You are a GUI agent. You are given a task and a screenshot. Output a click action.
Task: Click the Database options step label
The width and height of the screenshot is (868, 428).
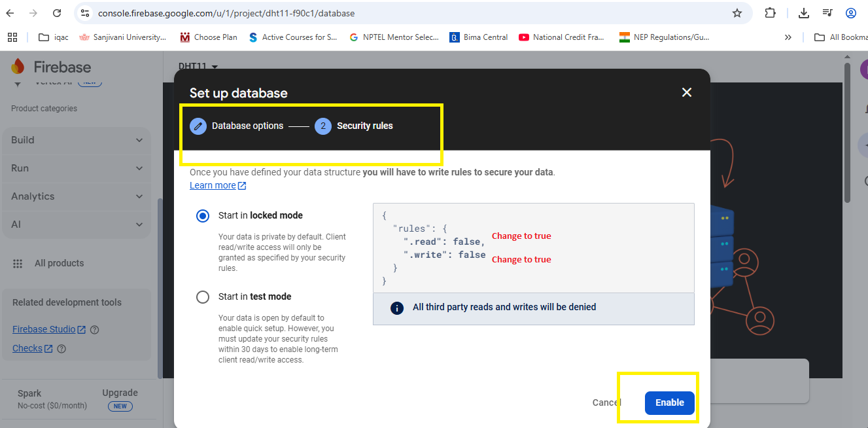[248, 126]
